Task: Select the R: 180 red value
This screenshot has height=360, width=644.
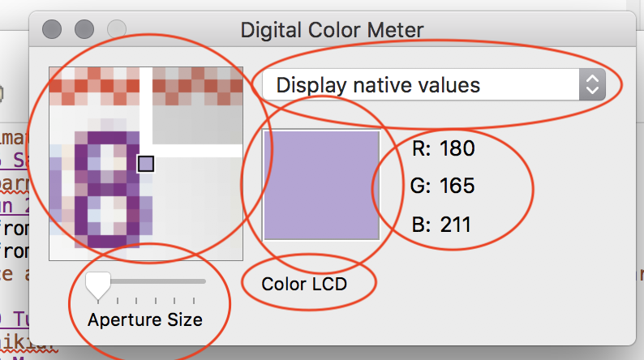Action: click(x=444, y=149)
